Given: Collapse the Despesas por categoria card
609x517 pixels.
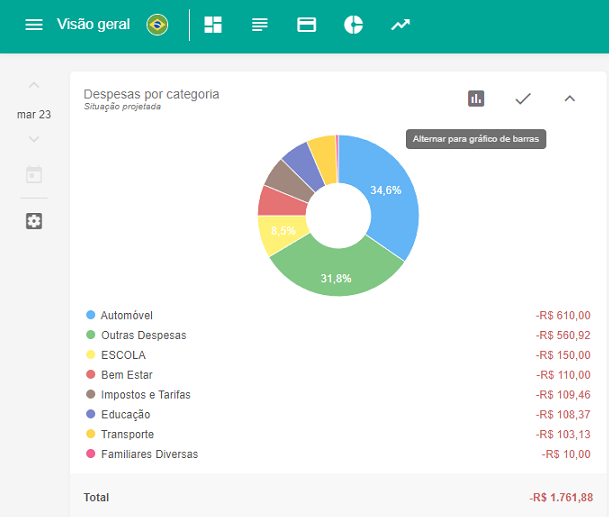Looking at the screenshot, I should [569, 98].
